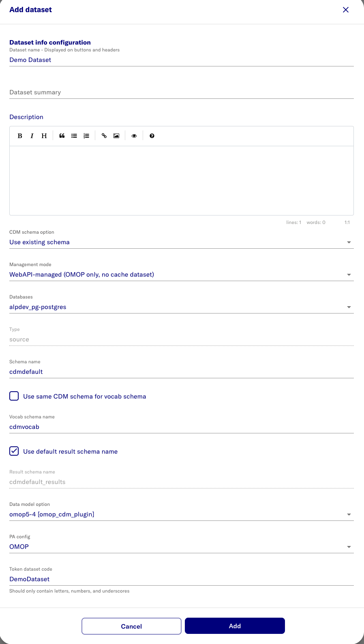Edit the Token dataset code field
This screenshot has height=644, width=364.
[182, 579]
